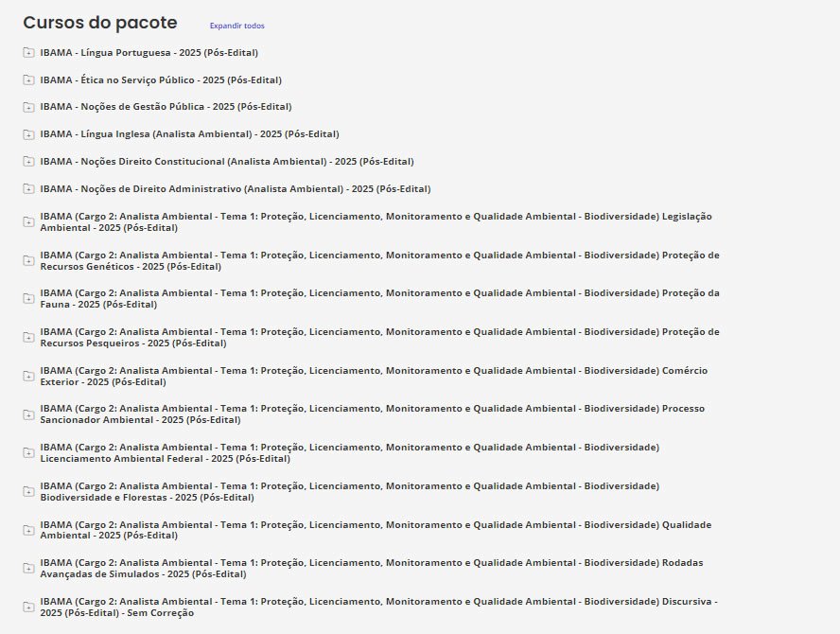
Task: Click folder icon beside Noções Direito Constitucional
Action: (x=28, y=162)
